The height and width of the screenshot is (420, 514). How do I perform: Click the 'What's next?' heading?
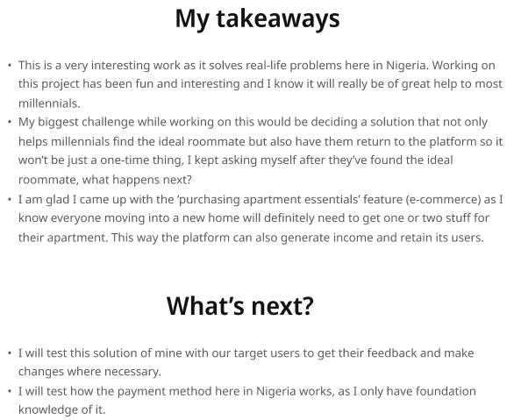tap(240, 306)
